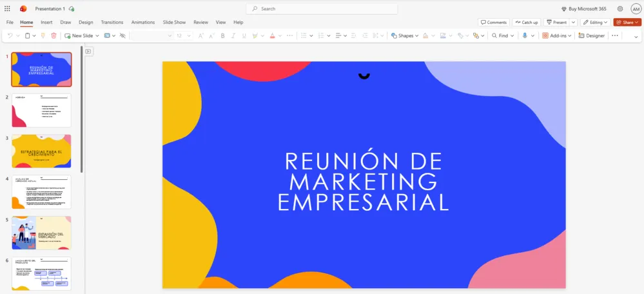Switch to the Design tab
The image size is (644, 294).
86,22
